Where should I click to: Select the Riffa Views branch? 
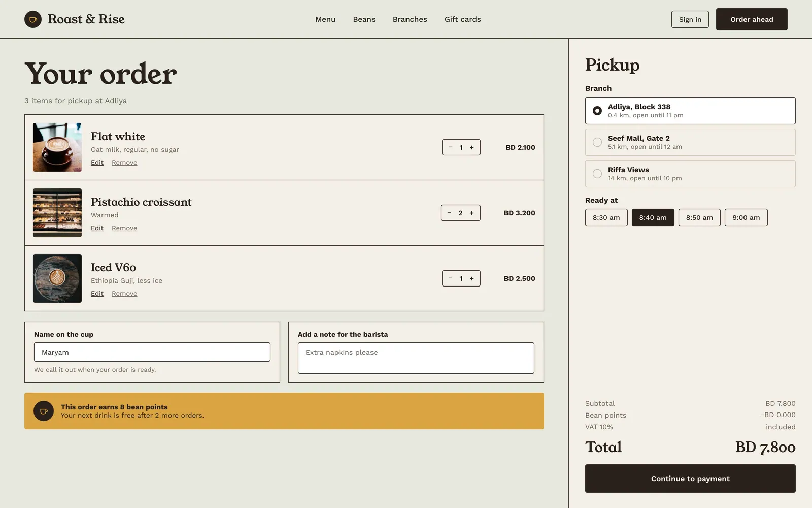point(690,174)
